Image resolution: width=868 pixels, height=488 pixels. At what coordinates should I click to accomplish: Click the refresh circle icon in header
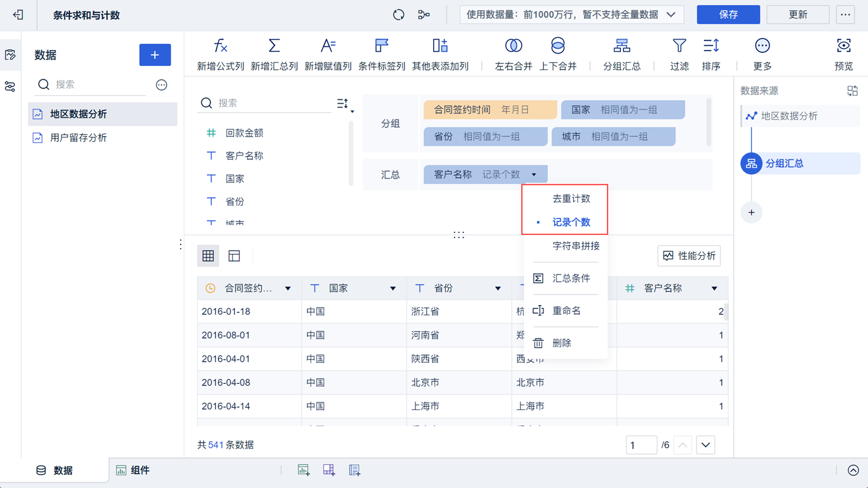(x=398, y=15)
